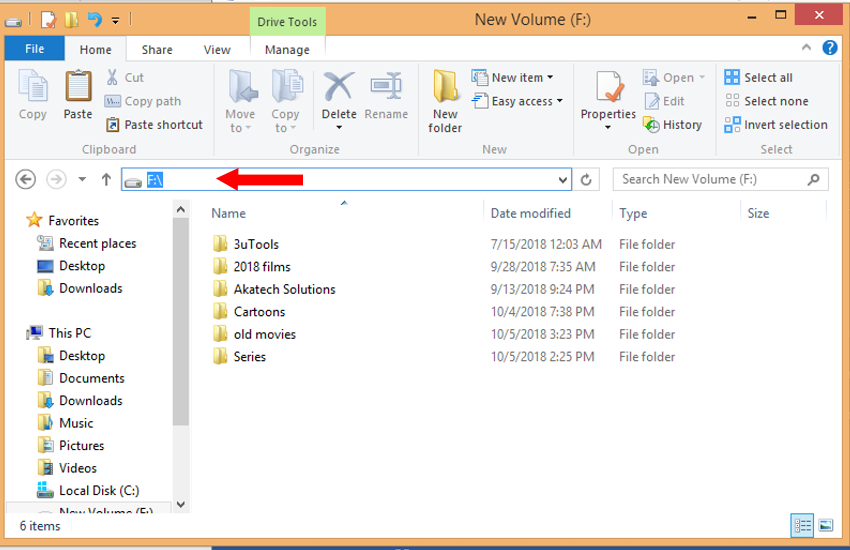Select the 3uTools folder
The image size is (850, 550).
click(246, 244)
